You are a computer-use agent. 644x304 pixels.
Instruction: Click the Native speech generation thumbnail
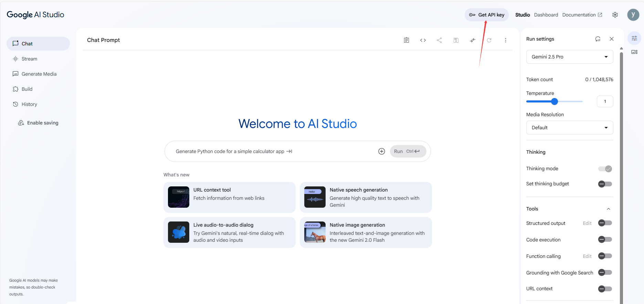click(315, 197)
